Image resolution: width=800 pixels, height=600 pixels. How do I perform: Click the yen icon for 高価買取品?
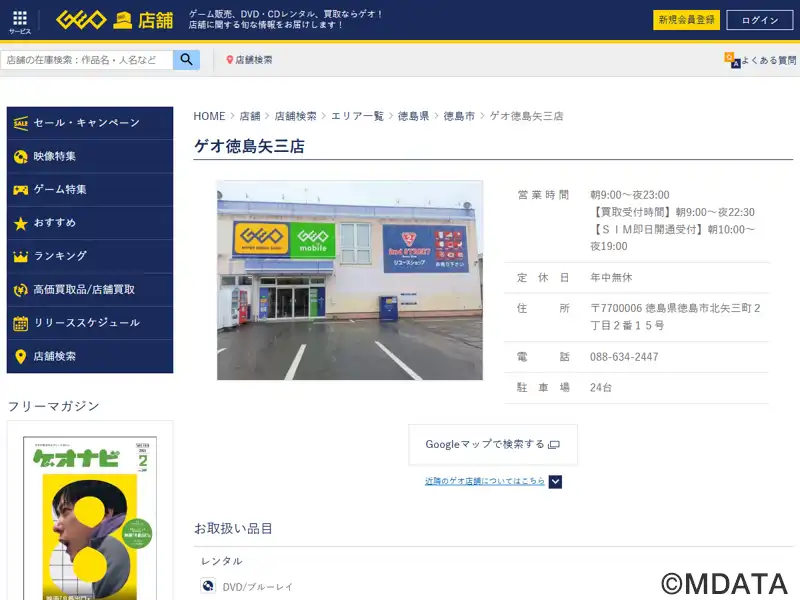21,290
